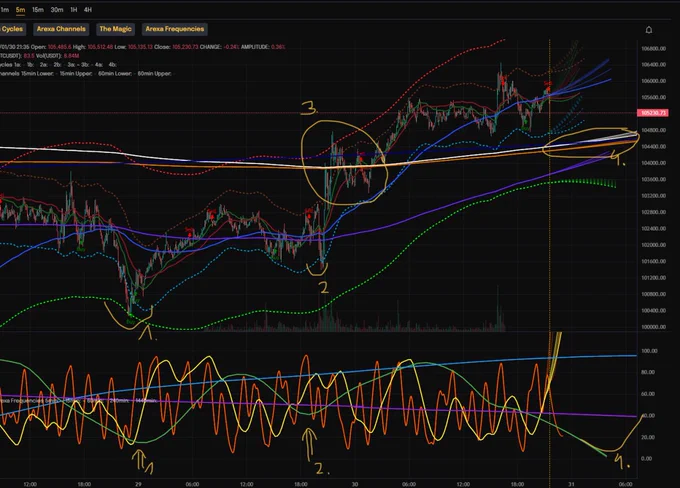Click the Cycles 1a legend row
Viewport: 680px width, 488px height.
[x=58, y=65]
